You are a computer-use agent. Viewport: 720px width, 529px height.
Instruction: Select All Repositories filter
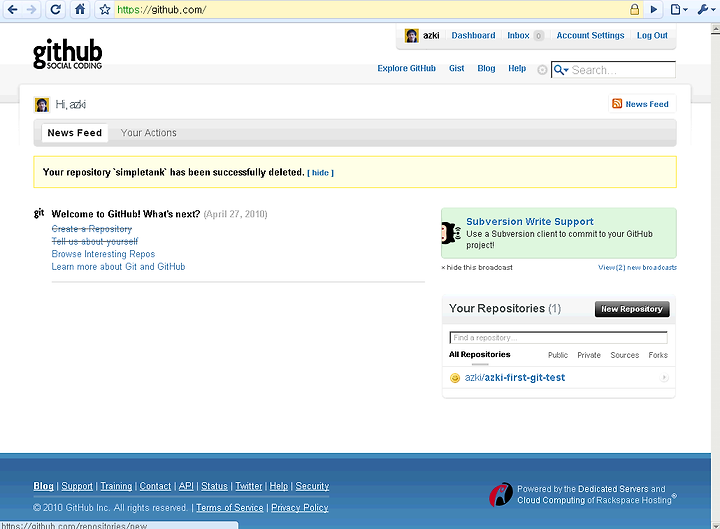(x=479, y=355)
